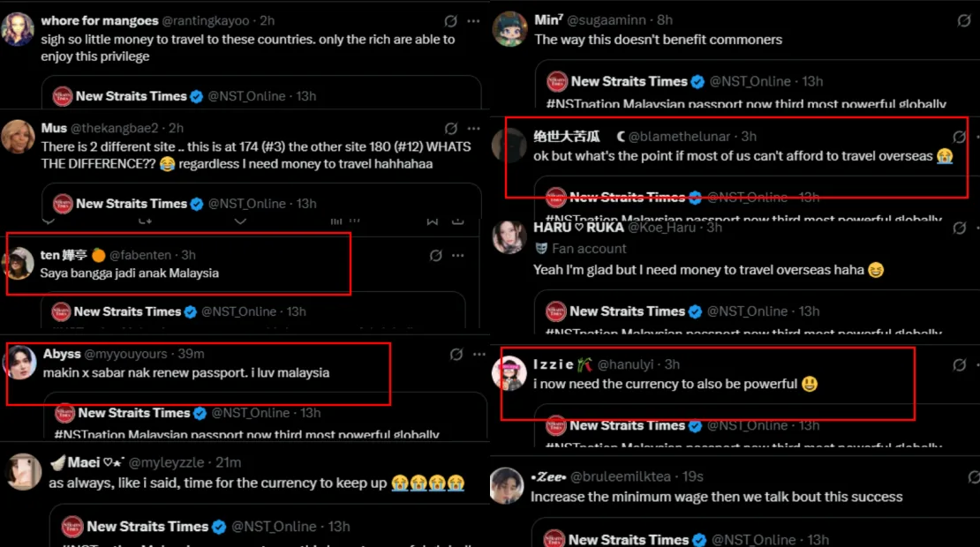
Task: Open the more options menu on Mus's tweet
Action: point(473,129)
